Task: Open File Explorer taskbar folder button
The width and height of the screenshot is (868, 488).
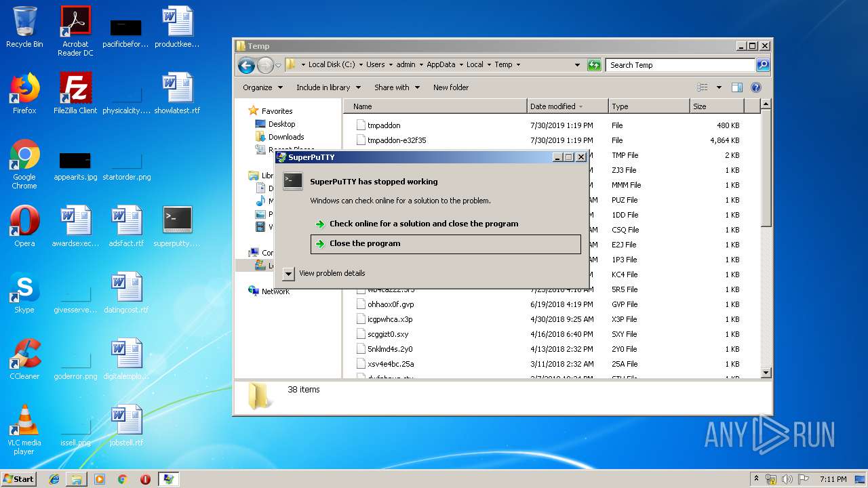Action: [77, 479]
